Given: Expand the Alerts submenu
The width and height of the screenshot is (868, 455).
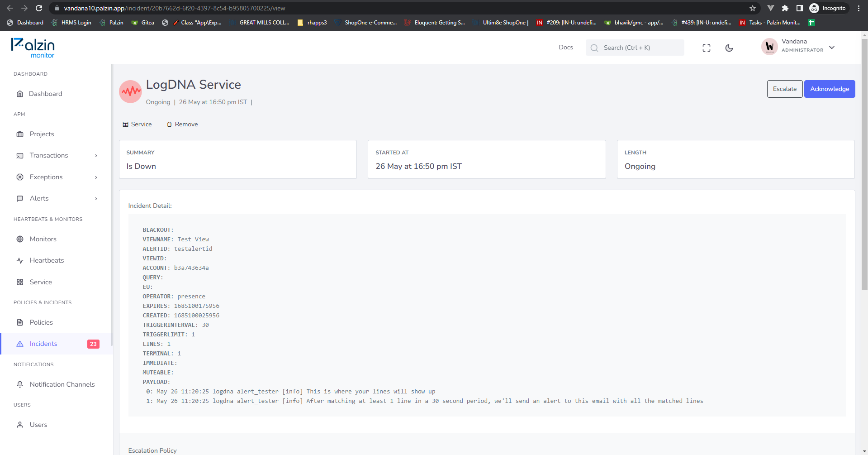Looking at the screenshot, I should (96, 199).
